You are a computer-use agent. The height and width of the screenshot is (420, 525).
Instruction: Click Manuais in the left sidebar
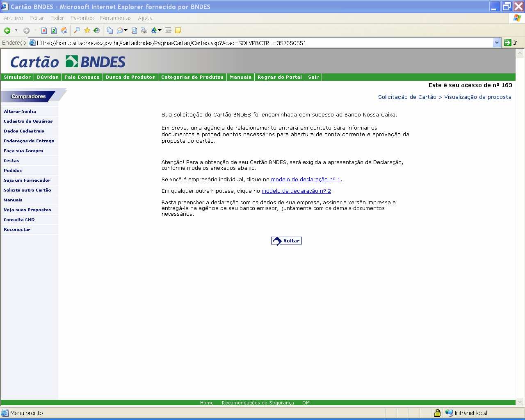(13, 200)
